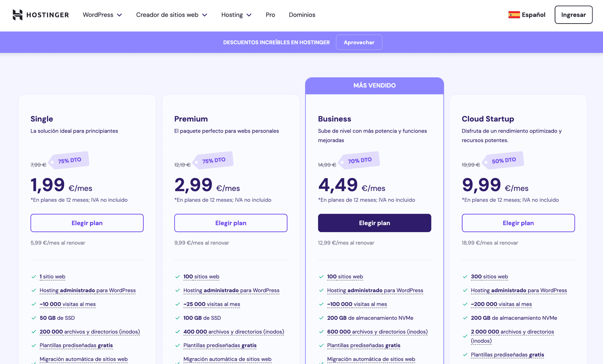The width and height of the screenshot is (603, 364).
Task: Click '200 000 archivos y directorios' feature
Action: click(x=90, y=332)
